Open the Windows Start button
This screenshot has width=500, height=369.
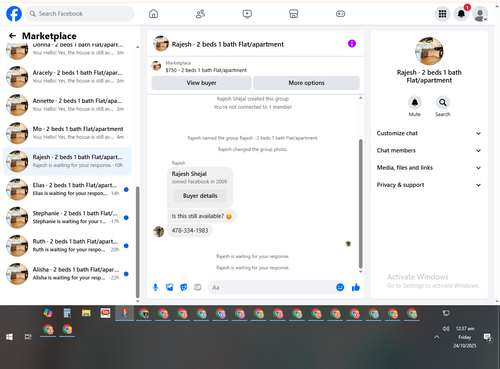(9, 337)
